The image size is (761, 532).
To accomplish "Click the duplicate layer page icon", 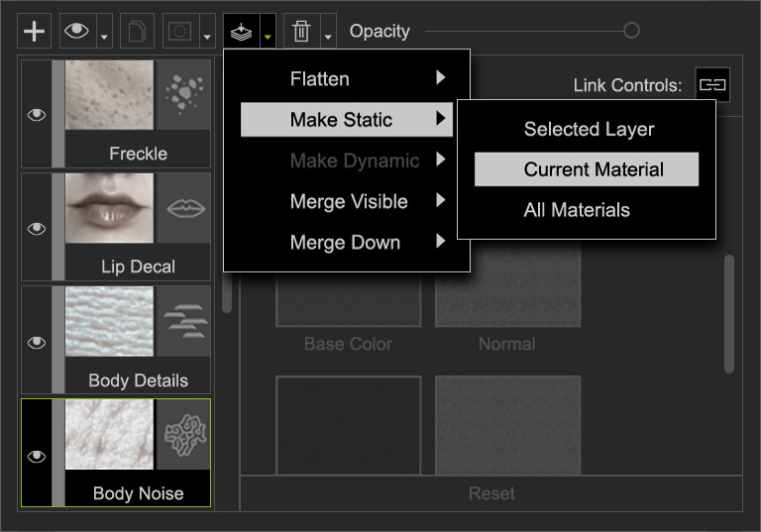I will tap(137, 32).
